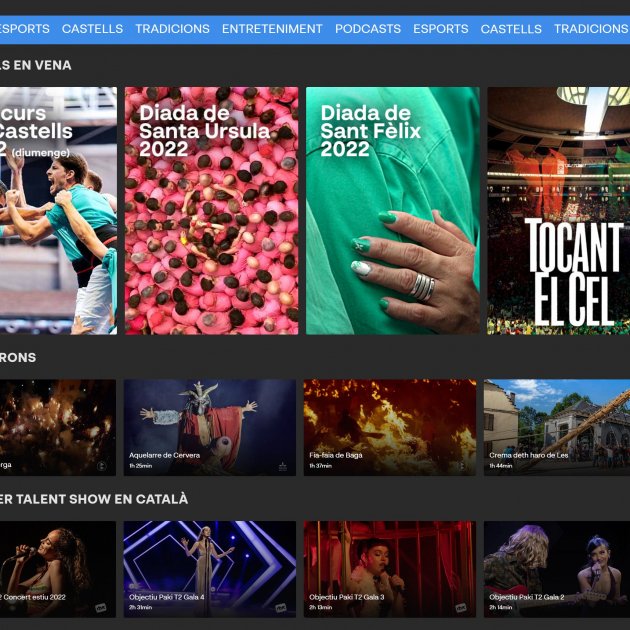Image resolution: width=630 pixels, height=630 pixels.
Task: Open Diada de Santa Úrsula 2022 poster
Action: click(211, 211)
